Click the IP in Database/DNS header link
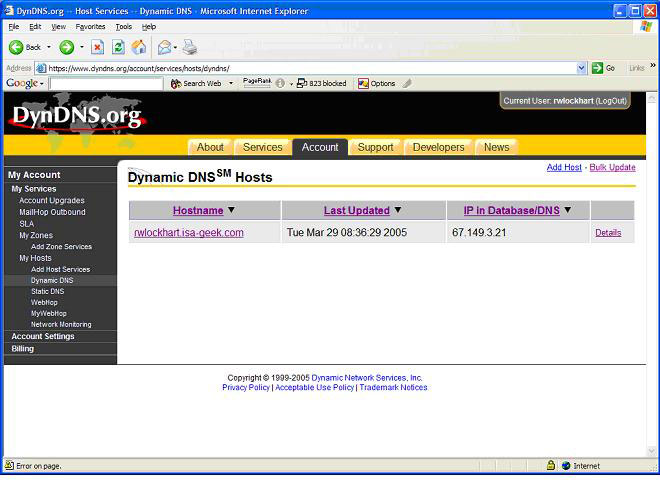This screenshot has width=660, height=483. tap(511, 210)
